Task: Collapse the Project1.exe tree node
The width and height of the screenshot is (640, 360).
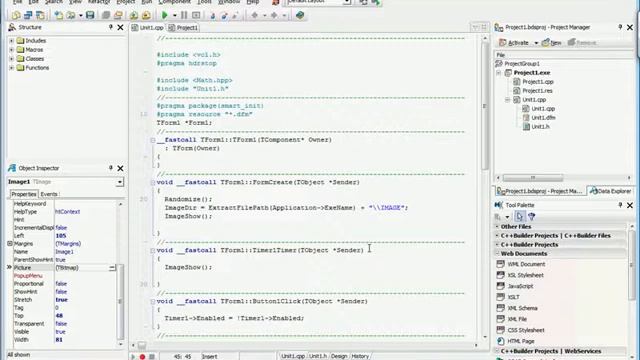Action: pos(499,73)
